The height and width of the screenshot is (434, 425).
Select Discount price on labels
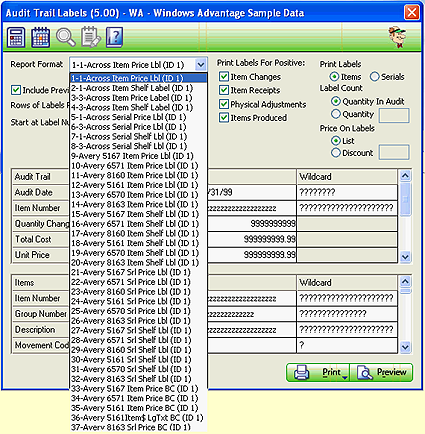point(336,153)
